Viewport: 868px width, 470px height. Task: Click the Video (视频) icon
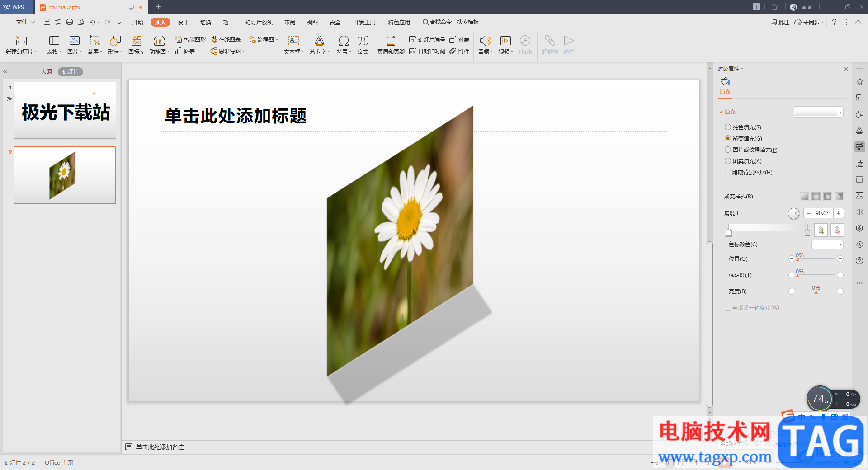pos(505,41)
